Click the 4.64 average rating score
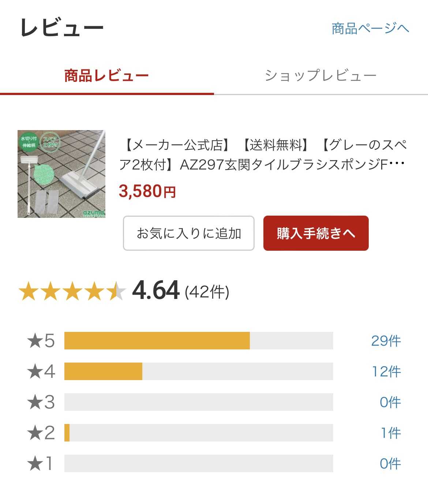Screen dimensions: 428x504 pos(156,291)
